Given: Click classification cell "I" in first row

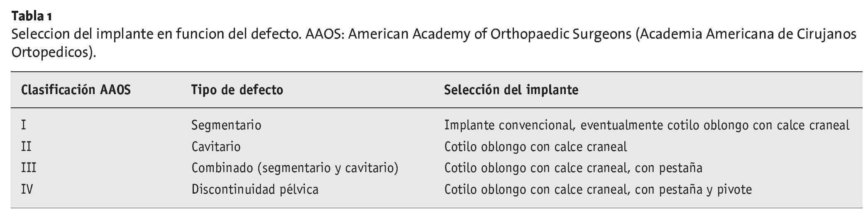Looking at the screenshot, I should click(24, 125).
